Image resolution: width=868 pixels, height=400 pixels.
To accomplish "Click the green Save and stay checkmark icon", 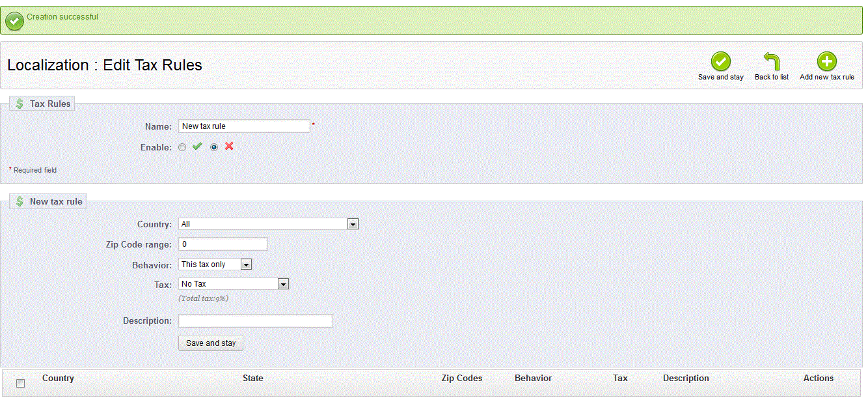I will point(720,62).
